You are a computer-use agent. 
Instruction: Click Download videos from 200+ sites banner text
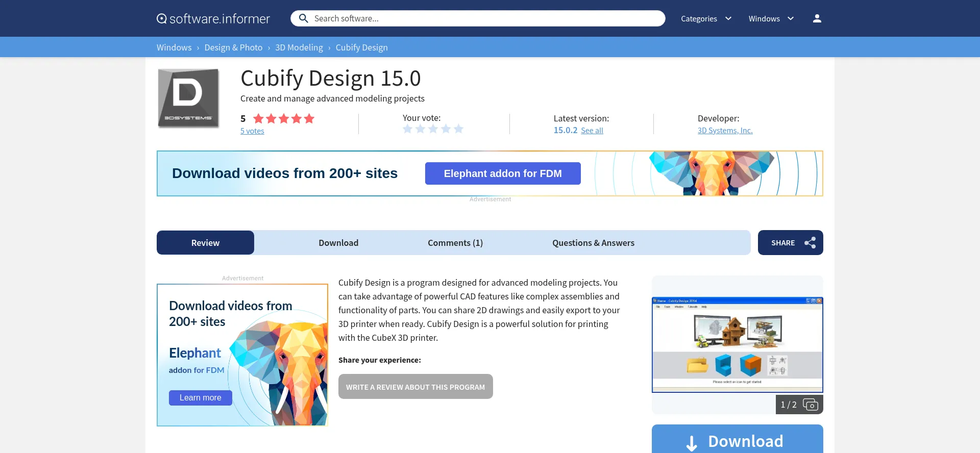point(285,173)
